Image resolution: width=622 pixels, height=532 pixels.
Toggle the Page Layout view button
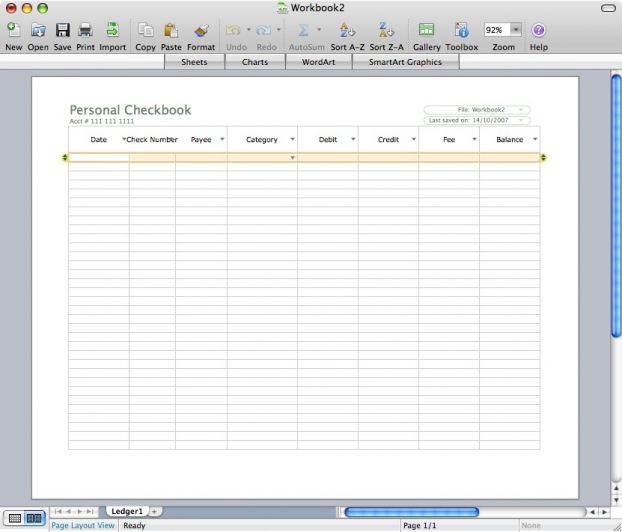[34, 518]
